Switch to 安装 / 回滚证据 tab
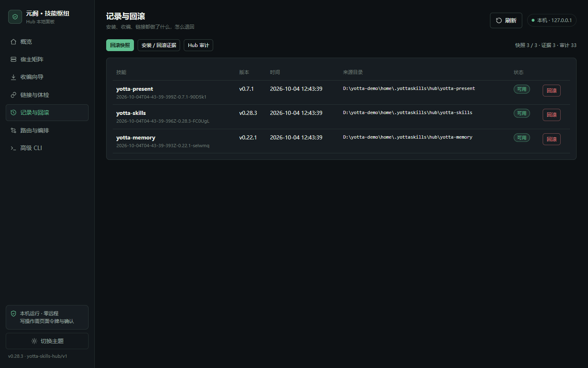588x368 pixels. tap(159, 45)
